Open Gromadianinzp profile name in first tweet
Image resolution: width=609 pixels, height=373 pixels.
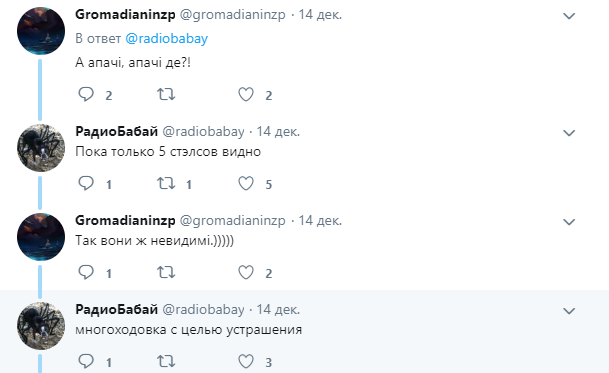tap(125, 14)
